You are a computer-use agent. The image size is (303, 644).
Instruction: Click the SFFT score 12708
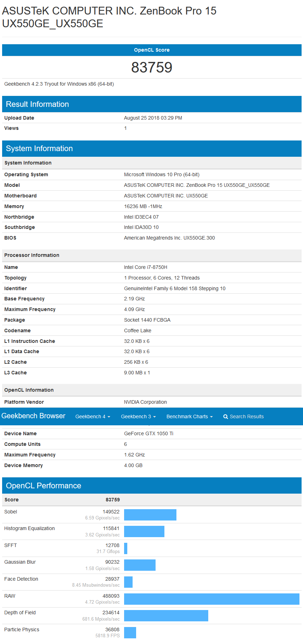[112, 545]
